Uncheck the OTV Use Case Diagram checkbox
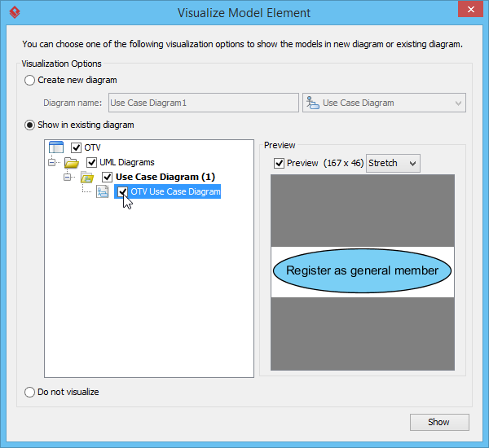Screen dimensions: 489x448 pyautogui.click(x=122, y=191)
